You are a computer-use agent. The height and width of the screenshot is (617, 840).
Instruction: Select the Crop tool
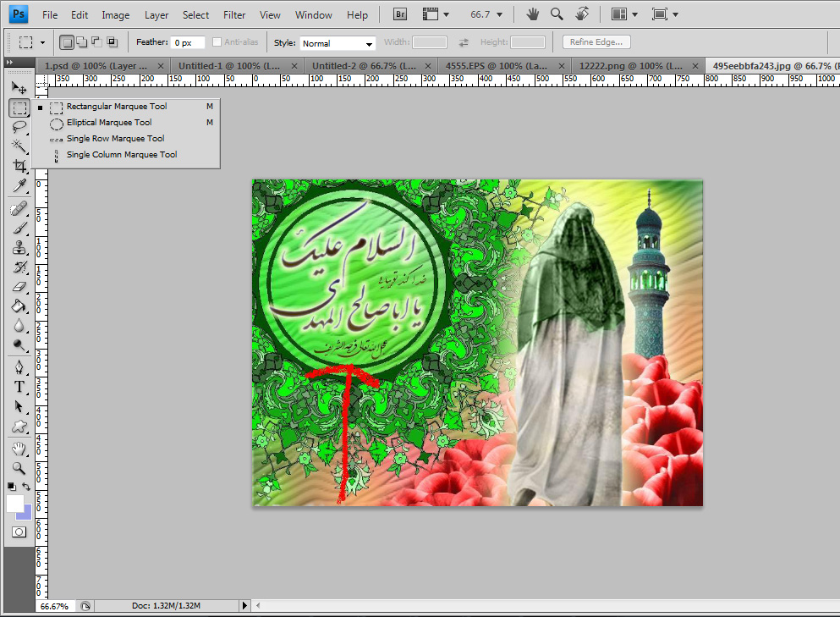(x=19, y=166)
